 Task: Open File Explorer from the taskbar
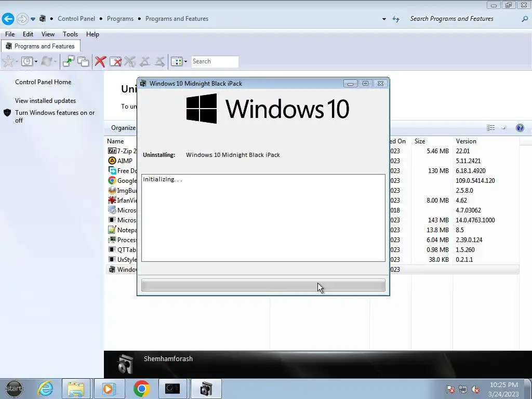[x=76, y=389]
